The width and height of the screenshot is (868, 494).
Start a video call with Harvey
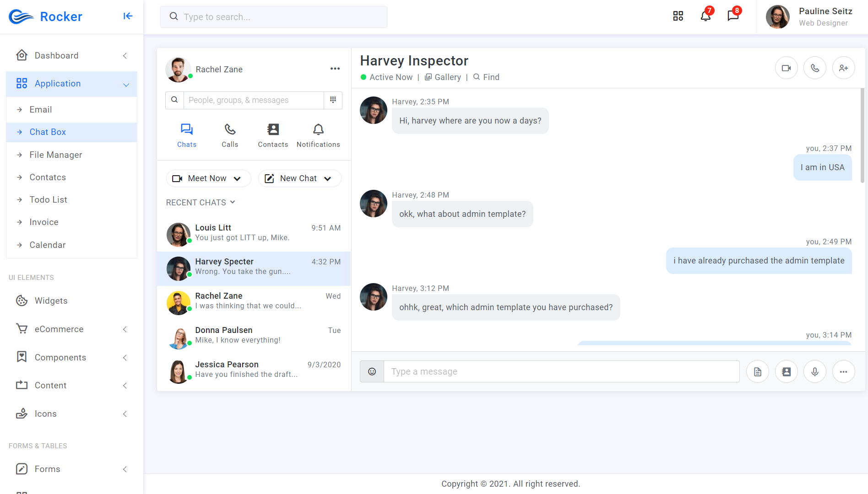[786, 68]
